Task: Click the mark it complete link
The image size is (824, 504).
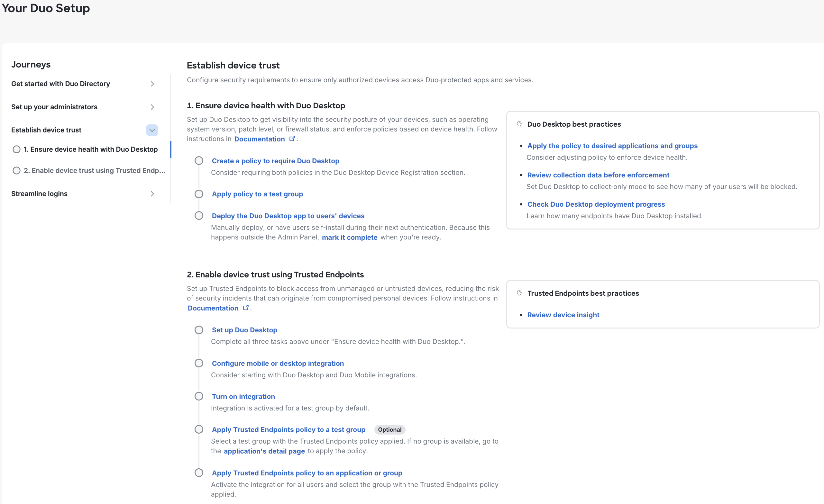Action: click(350, 237)
